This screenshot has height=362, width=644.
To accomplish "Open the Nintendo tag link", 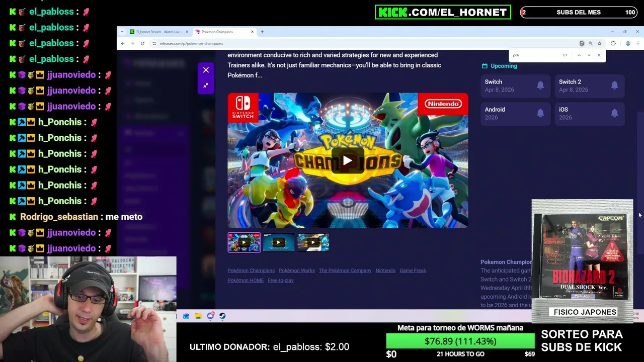I will [x=385, y=270].
